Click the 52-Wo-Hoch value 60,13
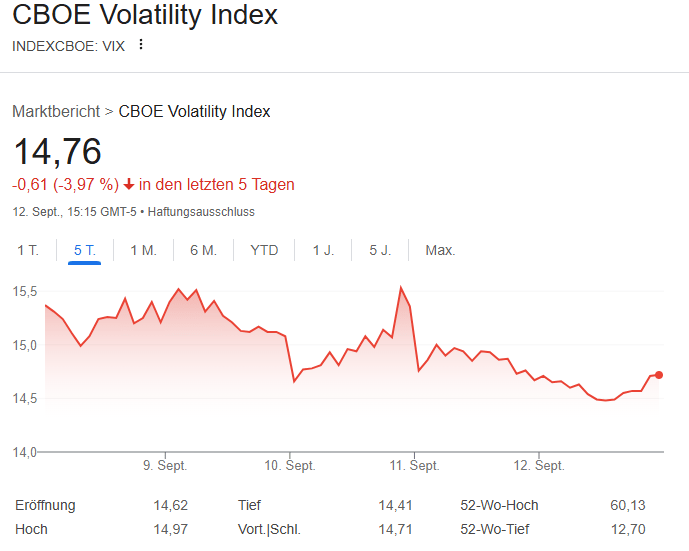 click(628, 505)
